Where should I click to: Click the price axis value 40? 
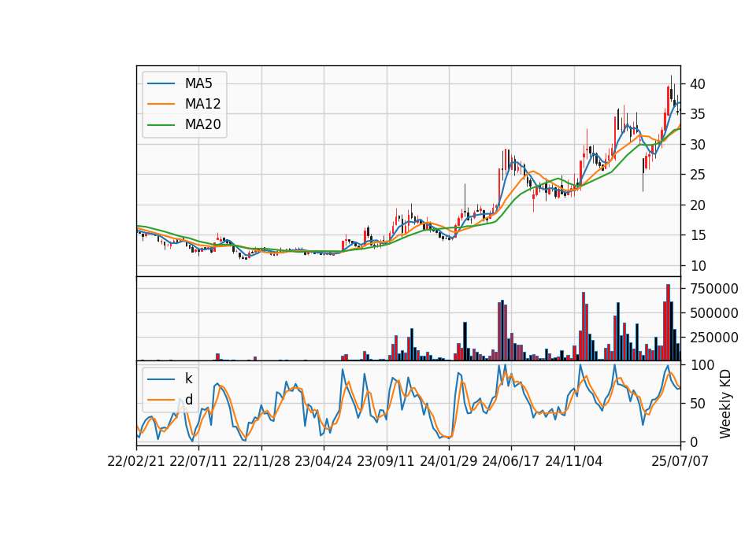click(x=697, y=84)
